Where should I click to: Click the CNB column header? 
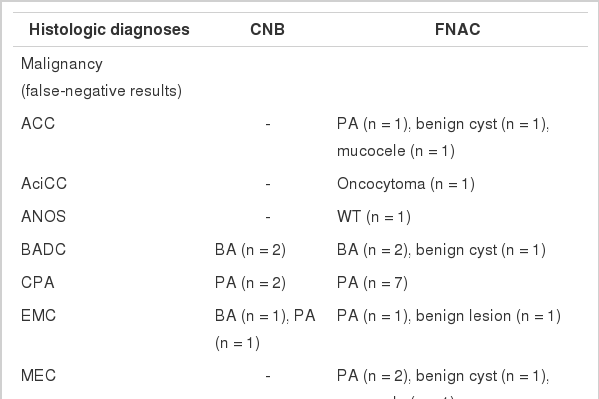(x=267, y=30)
